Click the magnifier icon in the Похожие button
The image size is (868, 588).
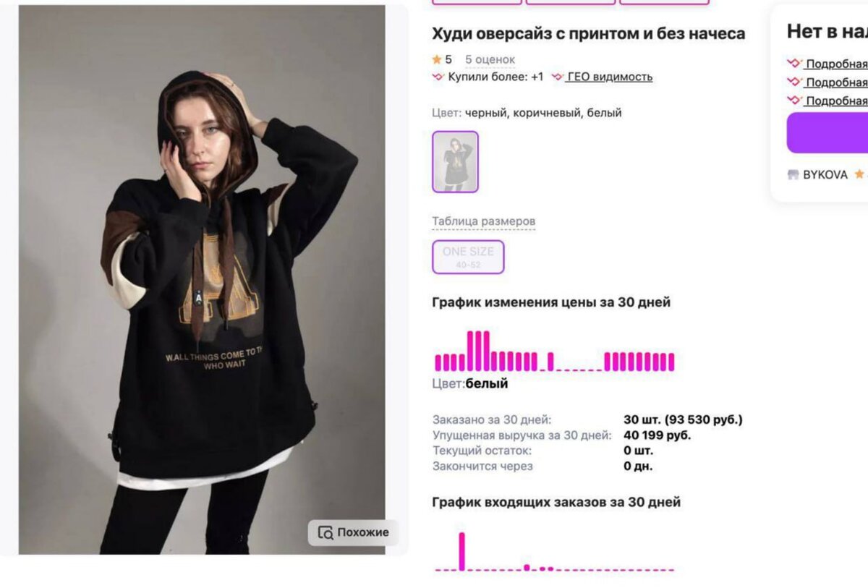(325, 532)
